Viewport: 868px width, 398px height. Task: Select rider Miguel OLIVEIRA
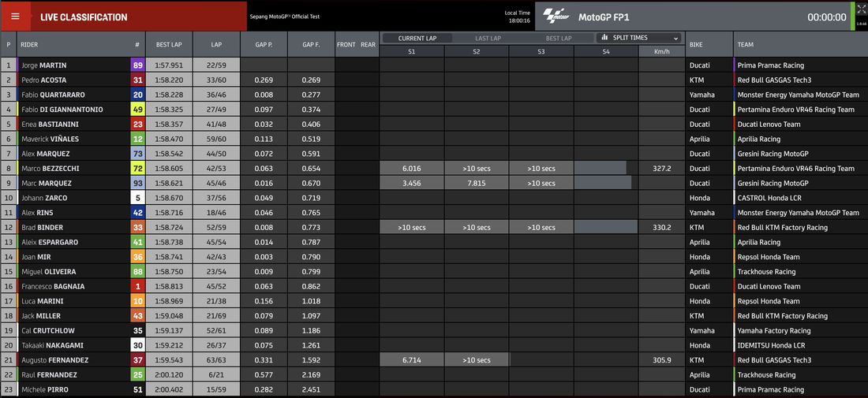tap(49, 271)
